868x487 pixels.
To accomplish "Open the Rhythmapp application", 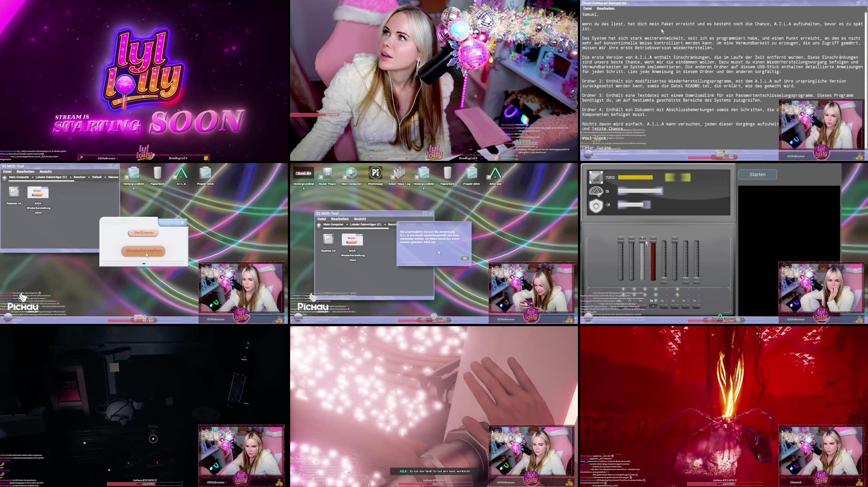I will click(x=375, y=174).
